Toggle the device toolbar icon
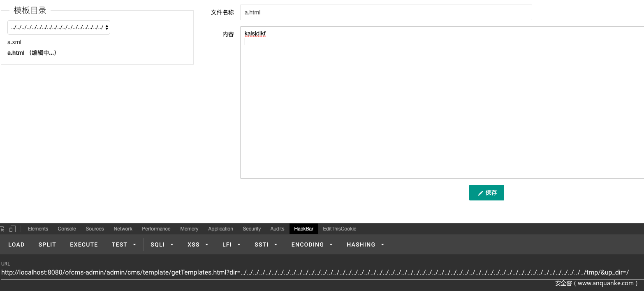 (12, 229)
